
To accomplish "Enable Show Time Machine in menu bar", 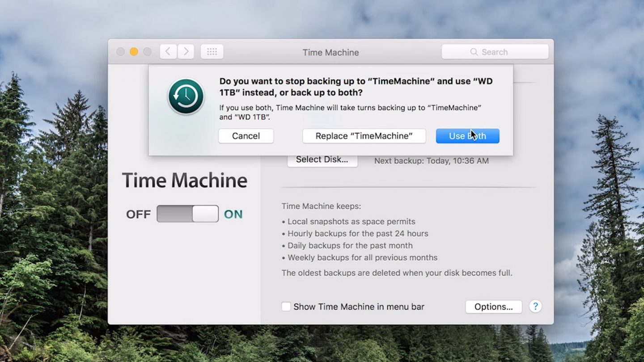I will (286, 307).
